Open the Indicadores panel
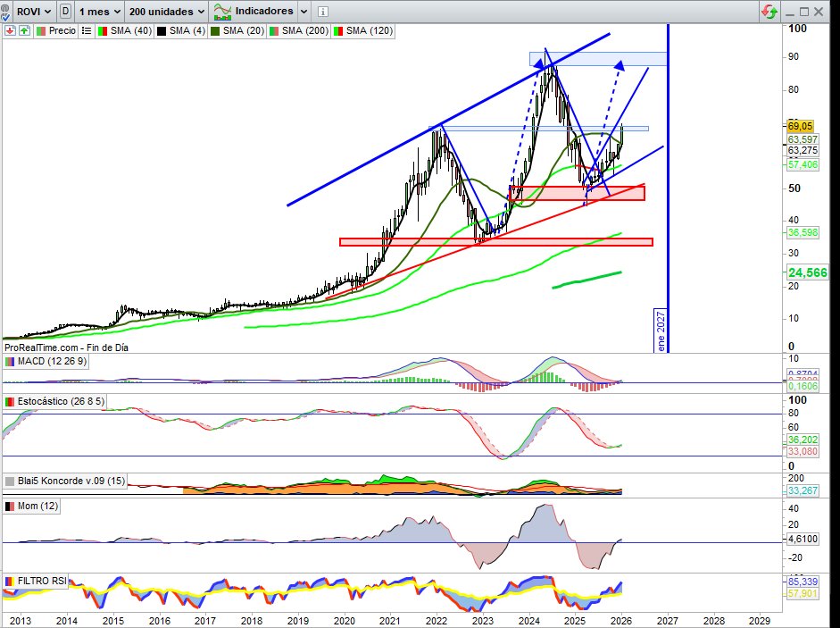This screenshot has width=840, height=628. click(x=253, y=12)
